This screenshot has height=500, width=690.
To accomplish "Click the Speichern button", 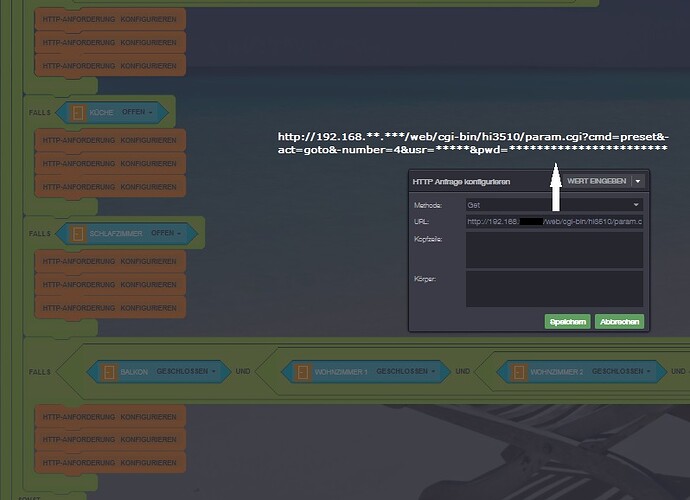I will [566, 322].
